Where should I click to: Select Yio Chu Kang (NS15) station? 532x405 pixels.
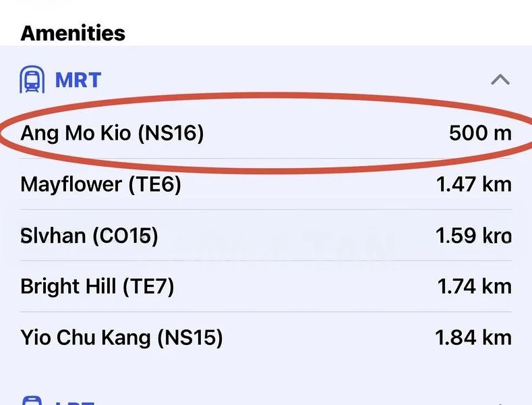click(121, 337)
